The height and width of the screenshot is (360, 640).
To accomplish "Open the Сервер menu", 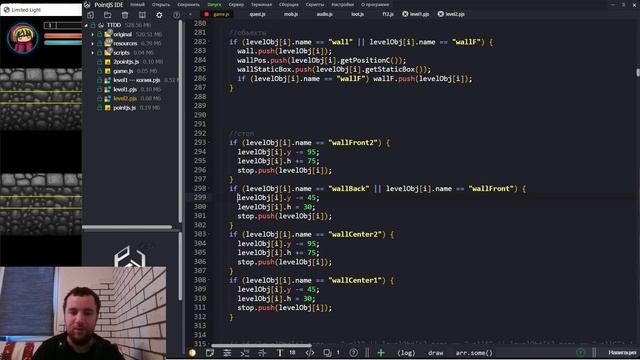I will 236,4.
